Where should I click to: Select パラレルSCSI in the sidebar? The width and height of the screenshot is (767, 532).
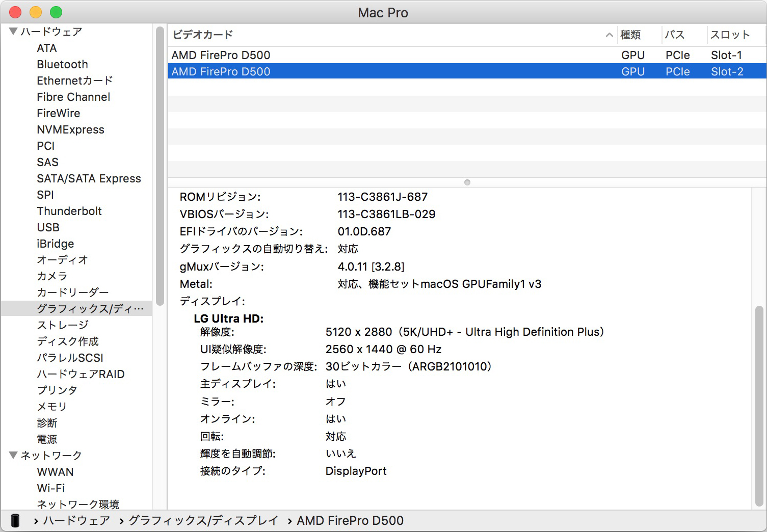70,357
